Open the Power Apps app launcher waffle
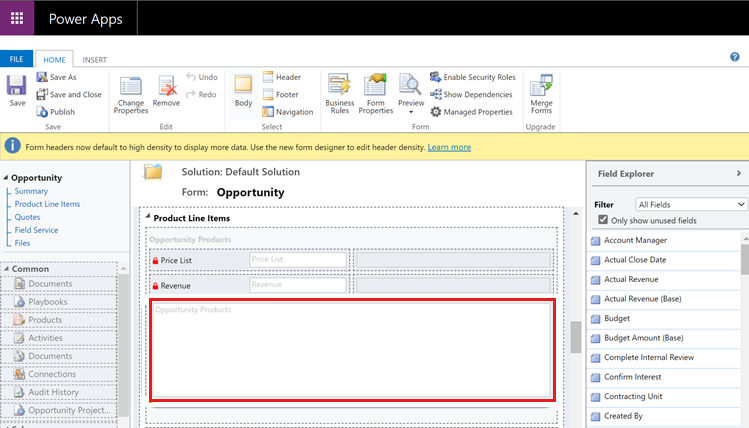 (x=17, y=18)
